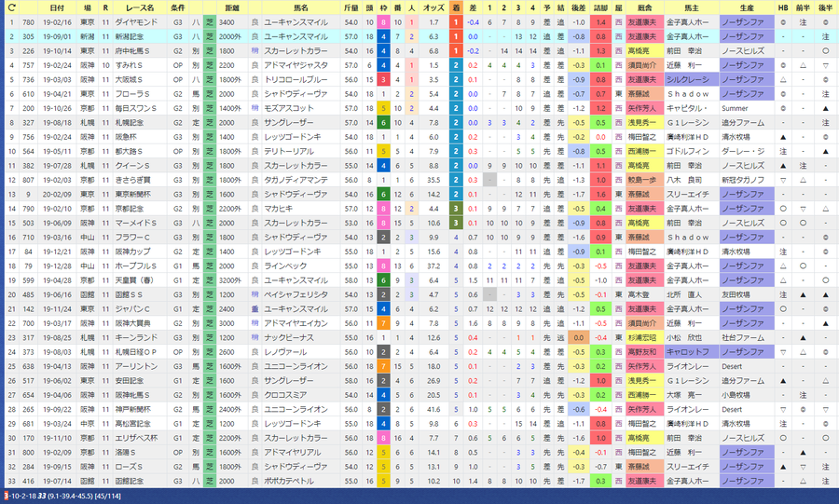Sort by the オッズ column header
Image resolution: width=839 pixels, height=504 pixels.
click(433, 7)
